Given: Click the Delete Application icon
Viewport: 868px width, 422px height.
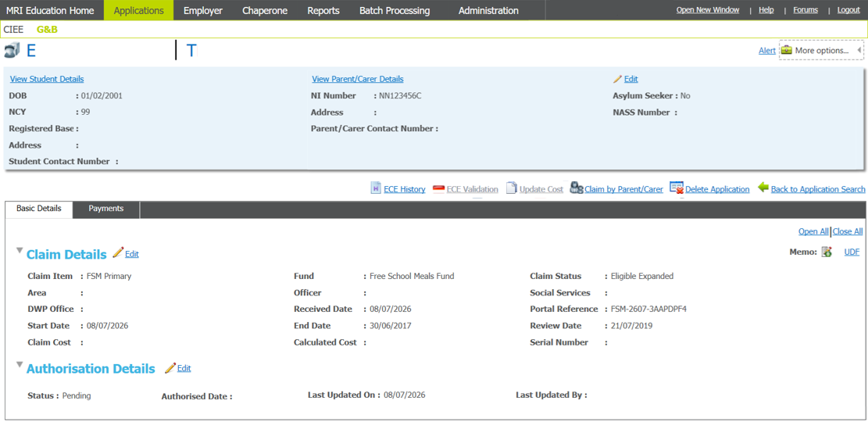Looking at the screenshot, I should point(677,188).
